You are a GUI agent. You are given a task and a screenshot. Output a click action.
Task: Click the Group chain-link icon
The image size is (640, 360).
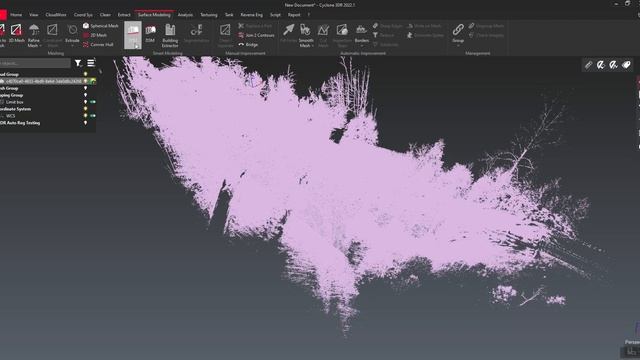458,29
